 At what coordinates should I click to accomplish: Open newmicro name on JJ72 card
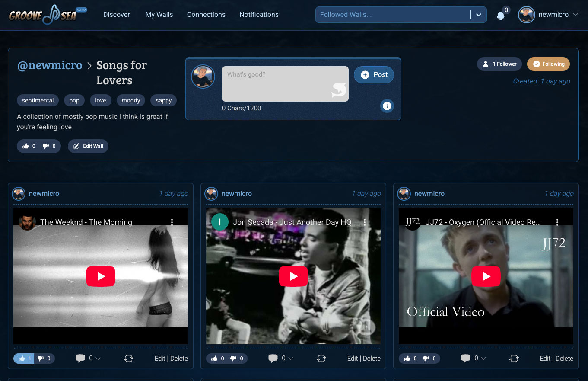(429, 194)
